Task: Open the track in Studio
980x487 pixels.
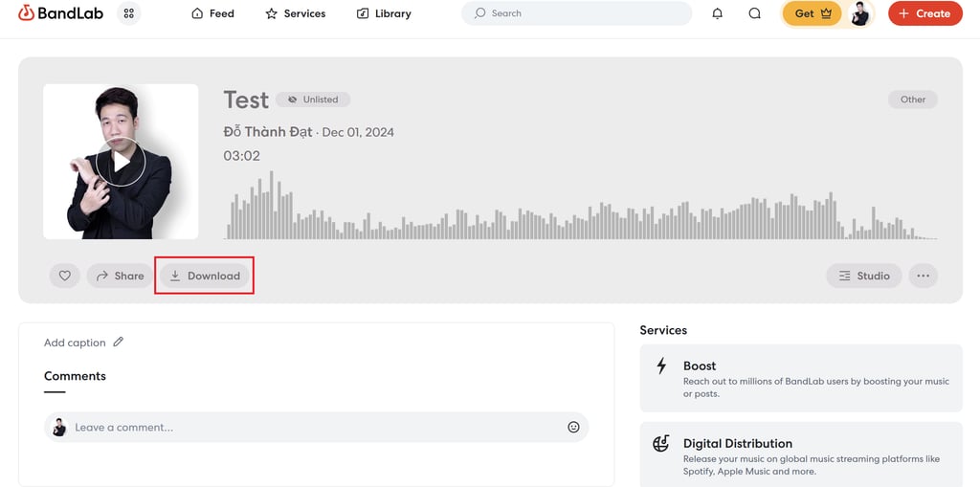Action: [864, 276]
